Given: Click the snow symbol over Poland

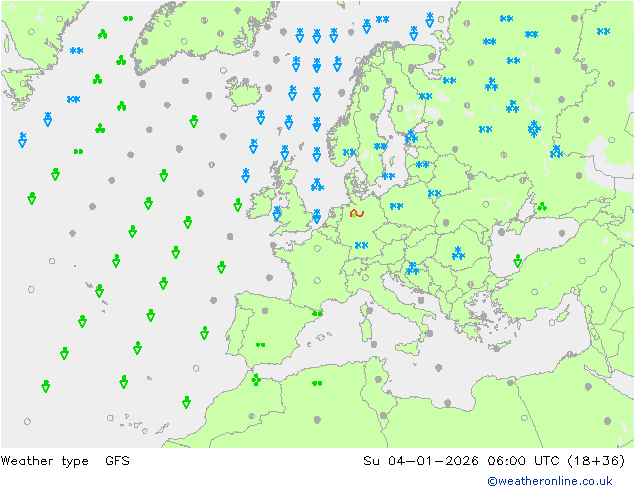Looking at the screenshot, I should [396, 206].
